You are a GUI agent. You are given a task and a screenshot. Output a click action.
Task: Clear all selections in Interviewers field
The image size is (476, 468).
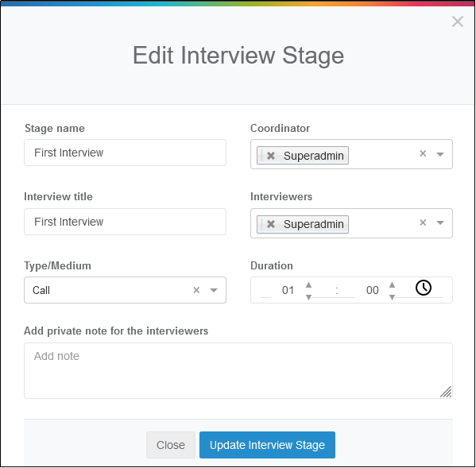click(x=423, y=222)
